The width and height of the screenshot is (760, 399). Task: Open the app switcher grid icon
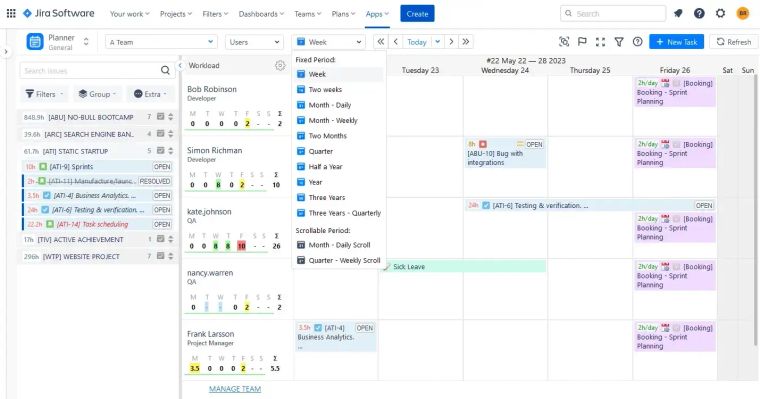coord(11,14)
